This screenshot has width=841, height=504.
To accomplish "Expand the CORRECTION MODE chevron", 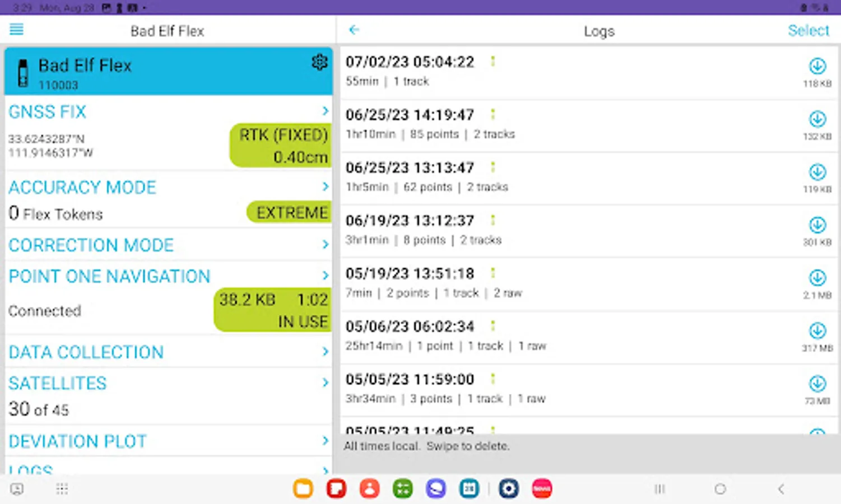I will pos(326,244).
